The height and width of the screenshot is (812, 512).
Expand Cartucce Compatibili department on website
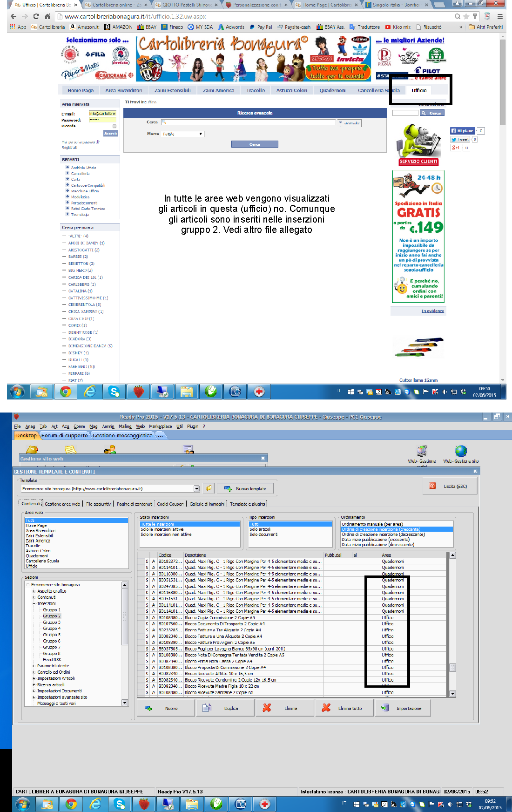click(x=67, y=185)
